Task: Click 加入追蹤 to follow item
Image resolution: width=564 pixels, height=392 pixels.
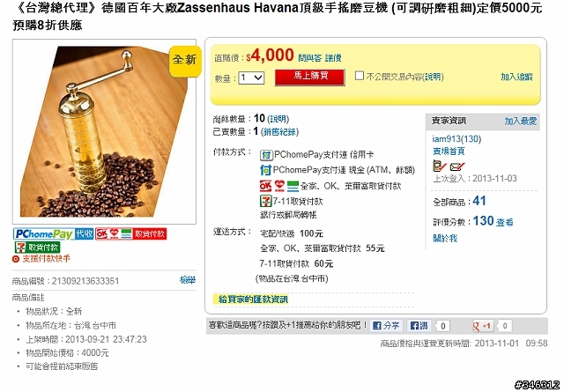Action: point(516,77)
